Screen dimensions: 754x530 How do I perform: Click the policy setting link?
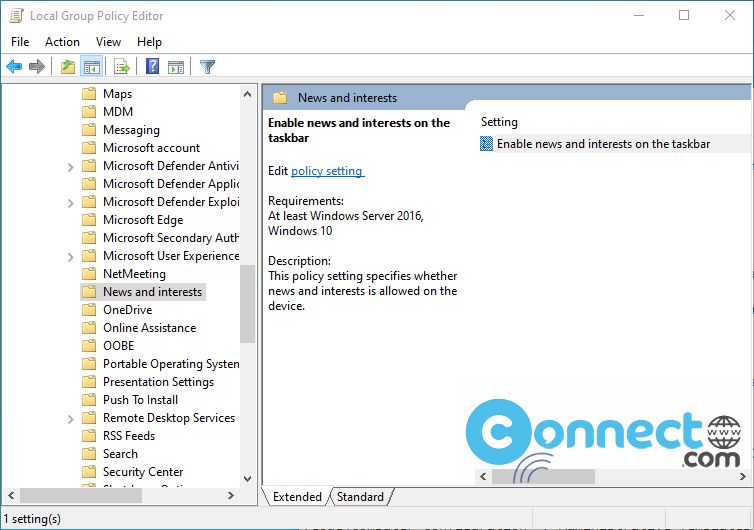click(327, 171)
